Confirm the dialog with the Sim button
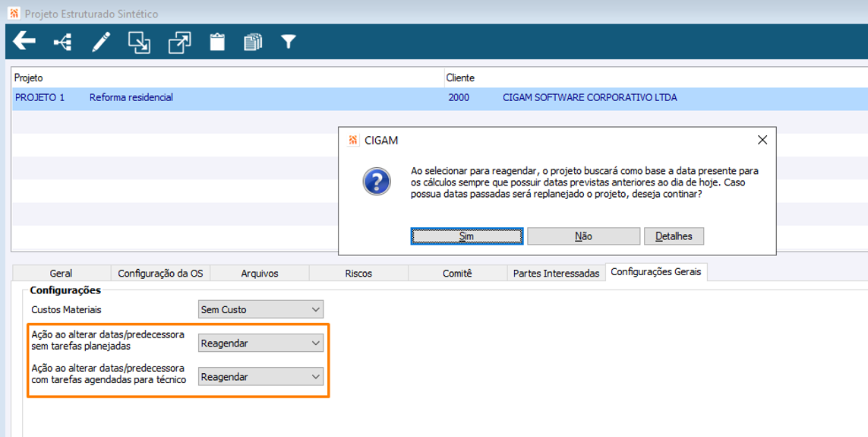This screenshot has width=868, height=437. tap(467, 236)
